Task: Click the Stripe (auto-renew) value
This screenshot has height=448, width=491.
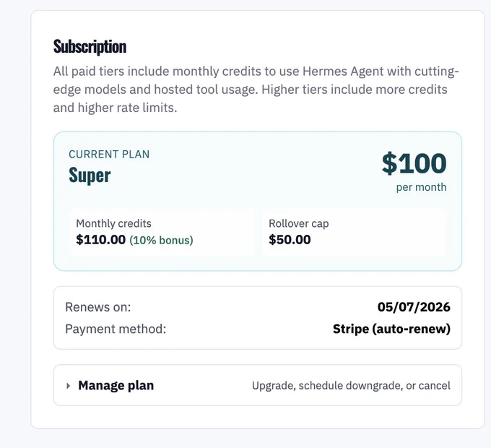Action: 391,329
